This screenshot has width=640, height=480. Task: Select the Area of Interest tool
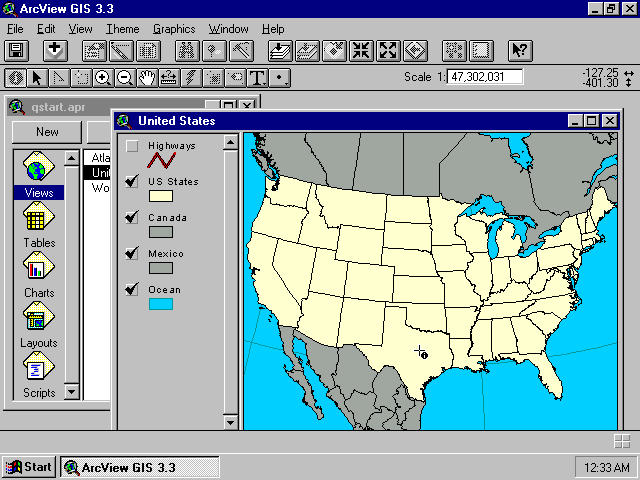pyautogui.click(x=213, y=78)
